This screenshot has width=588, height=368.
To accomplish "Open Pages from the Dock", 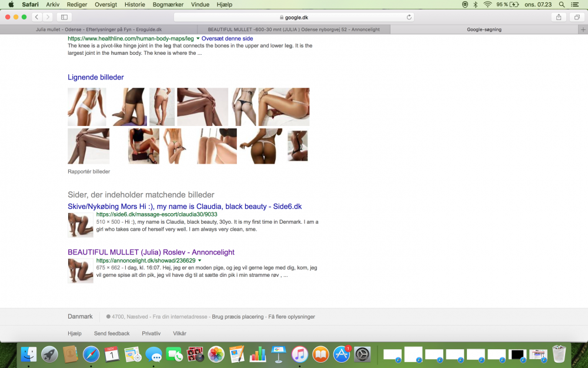I will pos(237,354).
